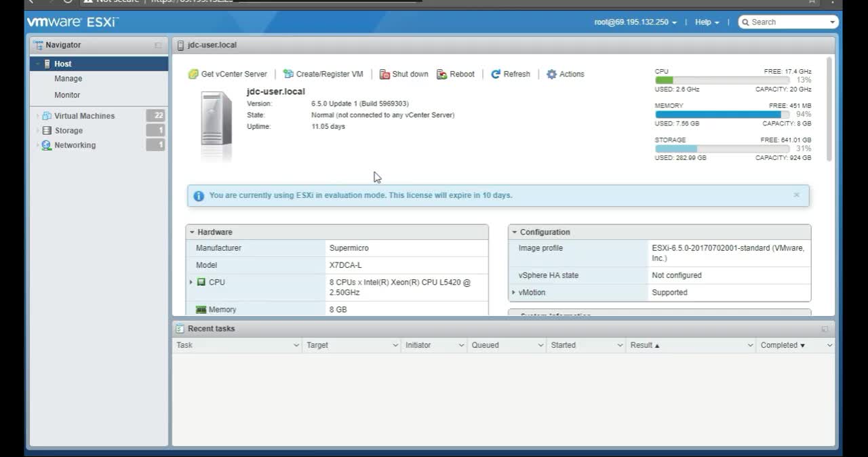Screen dimensions: 868x457
Task: Expand the Networking tree node
Action: (38, 145)
